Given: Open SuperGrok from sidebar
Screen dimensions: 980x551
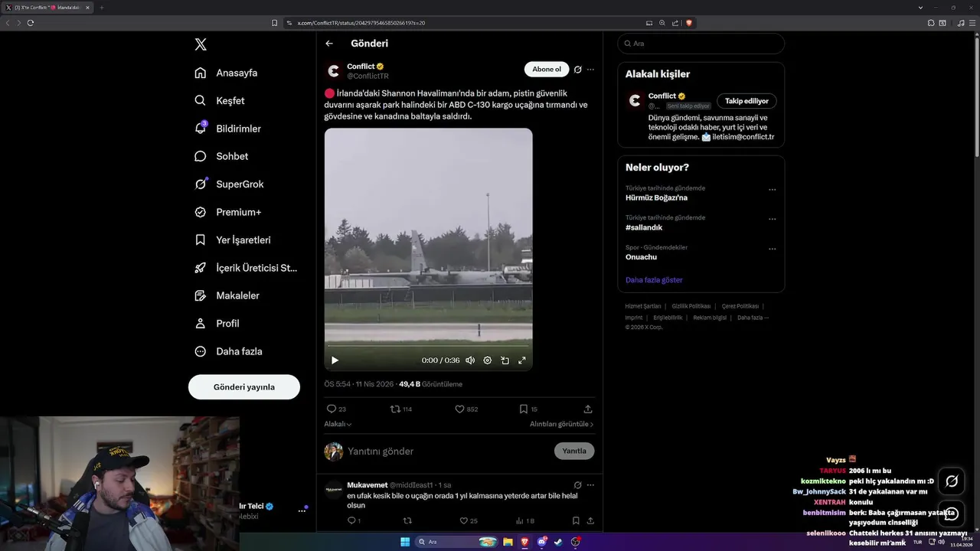Looking at the screenshot, I should pos(229,184).
